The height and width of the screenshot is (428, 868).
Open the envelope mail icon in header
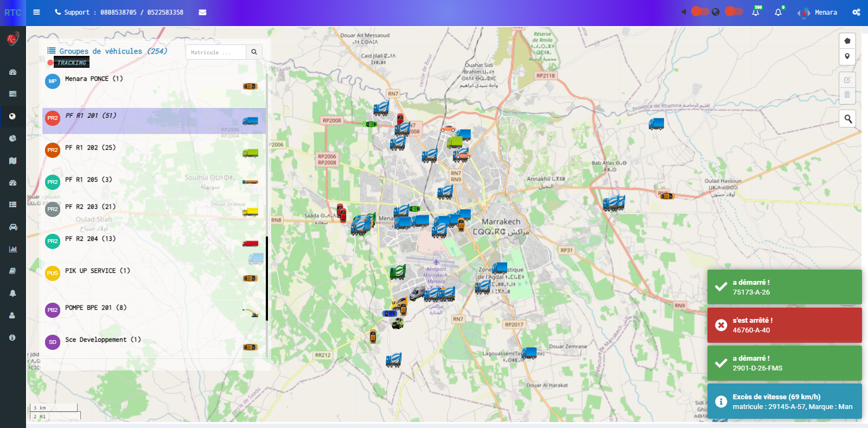pyautogui.click(x=202, y=12)
